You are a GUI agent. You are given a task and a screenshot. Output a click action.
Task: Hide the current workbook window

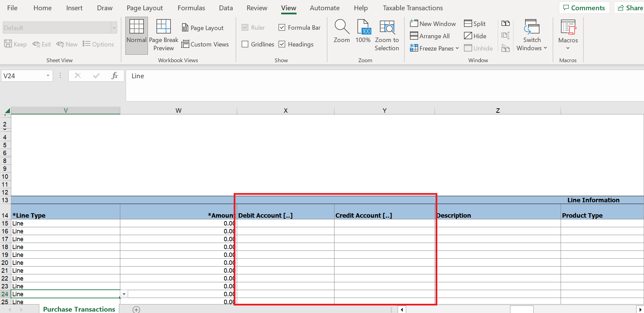click(476, 36)
